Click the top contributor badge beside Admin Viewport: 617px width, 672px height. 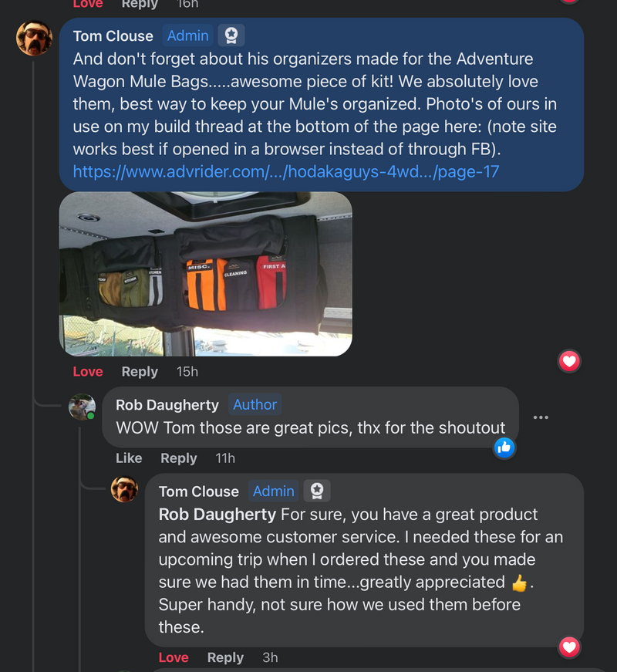tap(231, 35)
